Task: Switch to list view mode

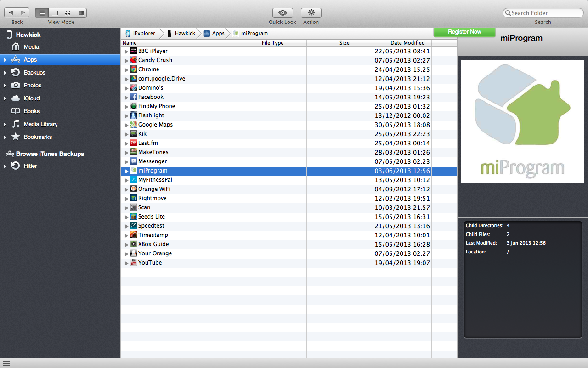Action: 42,13
